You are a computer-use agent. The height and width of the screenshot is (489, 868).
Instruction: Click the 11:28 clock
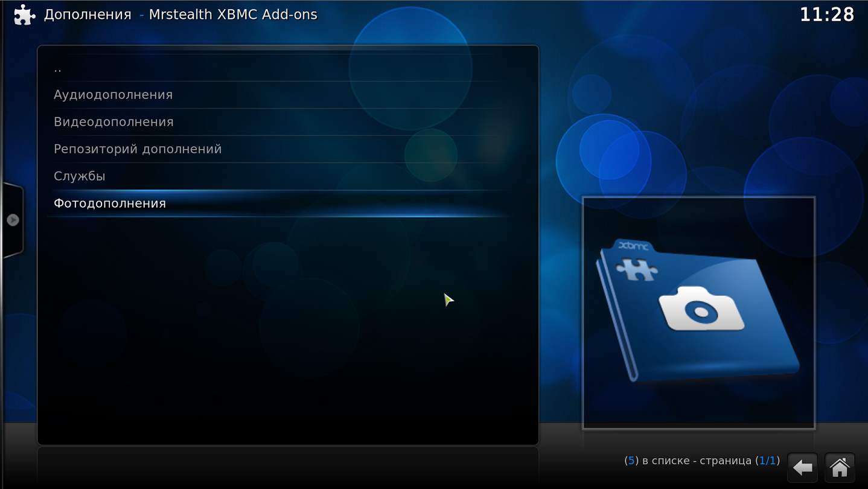tap(826, 14)
